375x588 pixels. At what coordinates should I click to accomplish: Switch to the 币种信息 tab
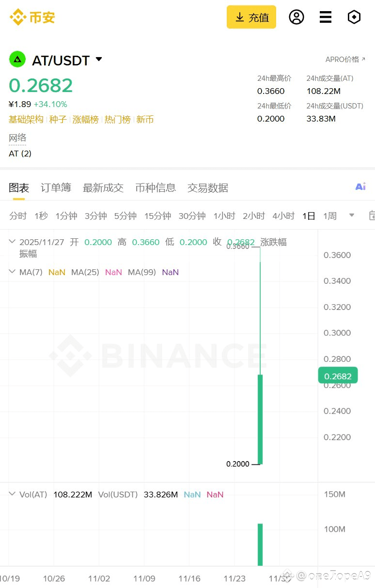(x=155, y=187)
